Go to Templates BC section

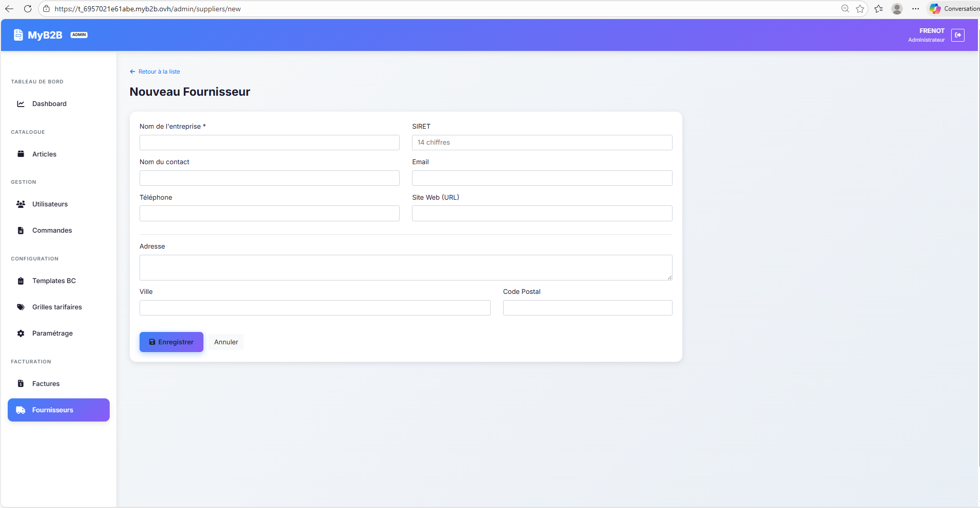click(54, 281)
